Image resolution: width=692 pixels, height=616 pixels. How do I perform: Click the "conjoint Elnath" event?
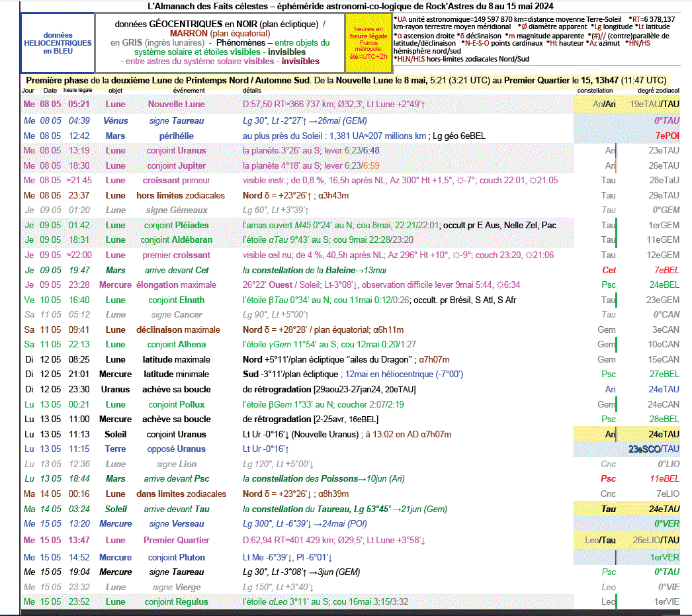[x=177, y=300]
